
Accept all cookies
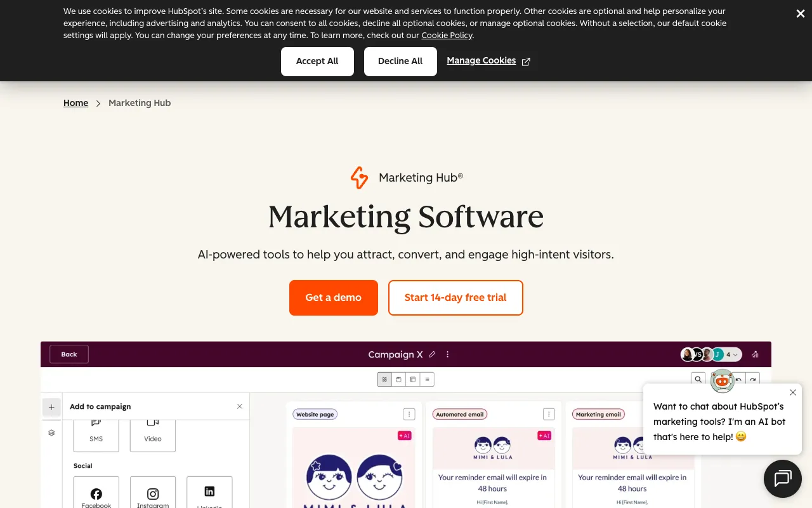(x=317, y=61)
